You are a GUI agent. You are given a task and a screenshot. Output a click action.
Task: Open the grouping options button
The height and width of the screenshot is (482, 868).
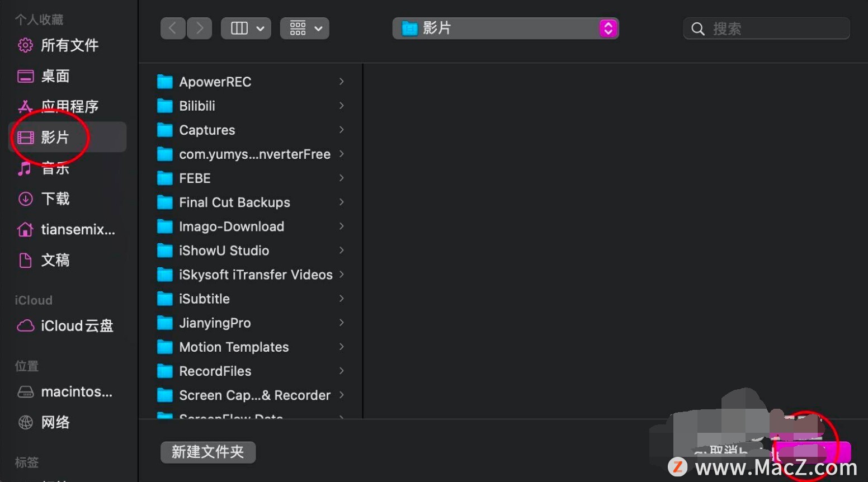[x=305, y=29]
